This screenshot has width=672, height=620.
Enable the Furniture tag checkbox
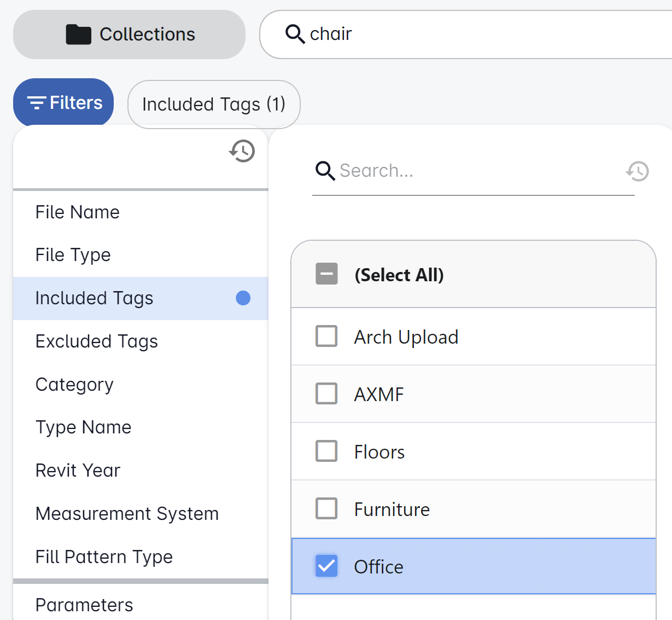pos(326,509)
